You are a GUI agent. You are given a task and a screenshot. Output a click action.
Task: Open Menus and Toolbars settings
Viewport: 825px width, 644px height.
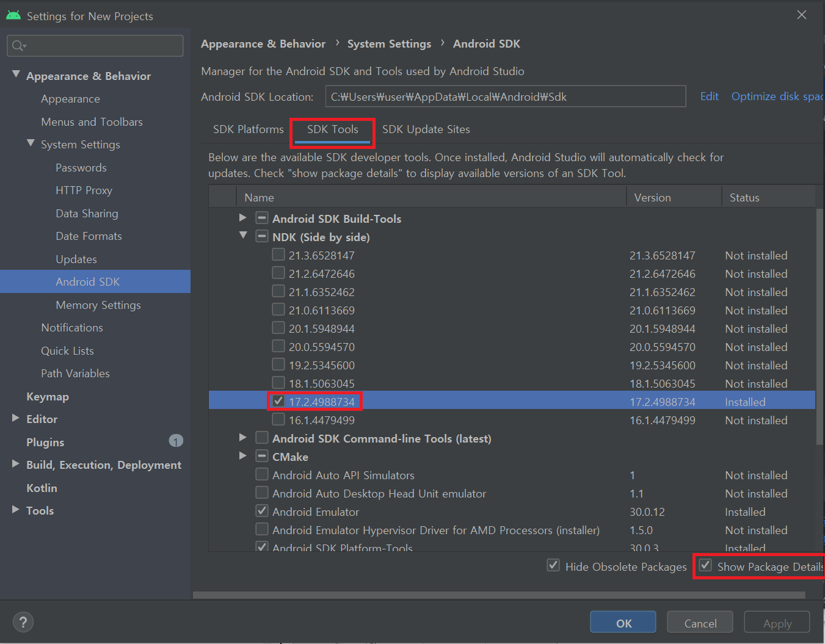coord(92,122)
